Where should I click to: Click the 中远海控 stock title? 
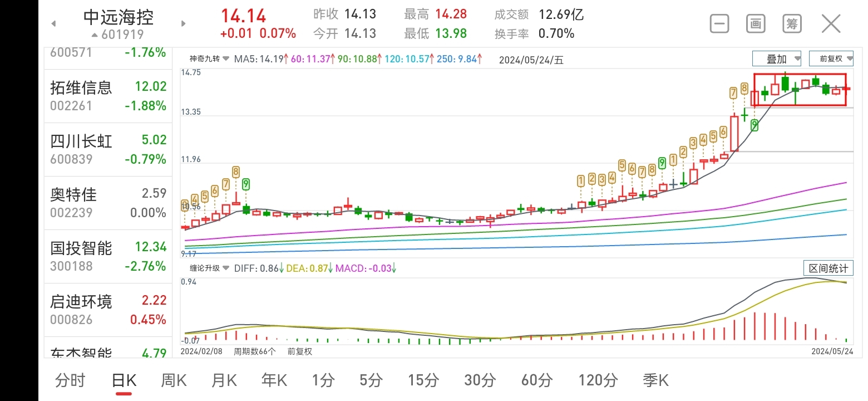click(119, 17)
